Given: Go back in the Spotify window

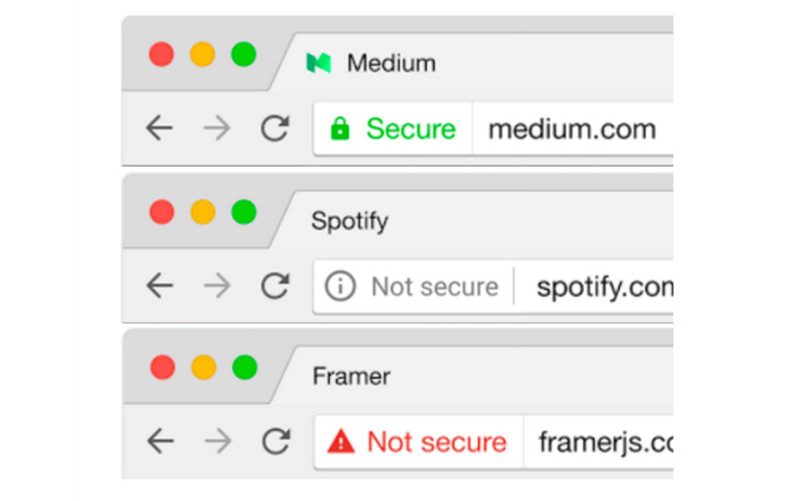Looking at the screenshot, I should click(x=159, y=287).
